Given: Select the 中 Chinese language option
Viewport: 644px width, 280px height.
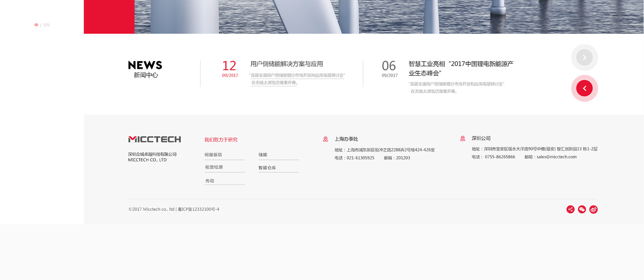Looking at the screenshot, I should click(x=36, y=25).
